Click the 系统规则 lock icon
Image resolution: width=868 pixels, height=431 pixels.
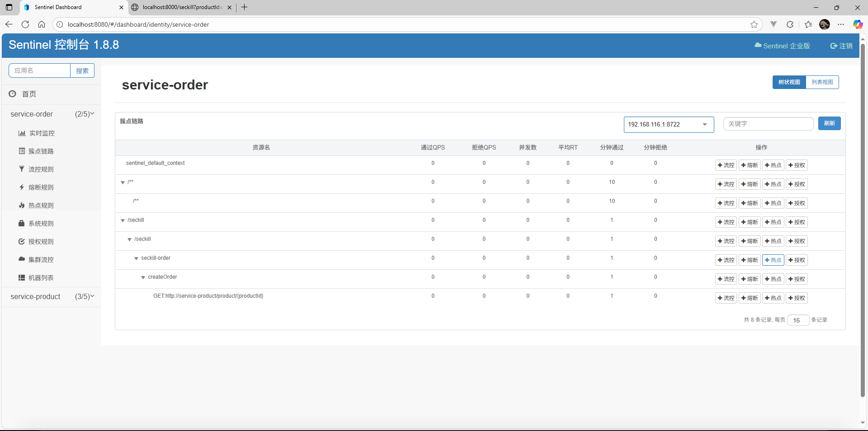[x=21, y=223]
